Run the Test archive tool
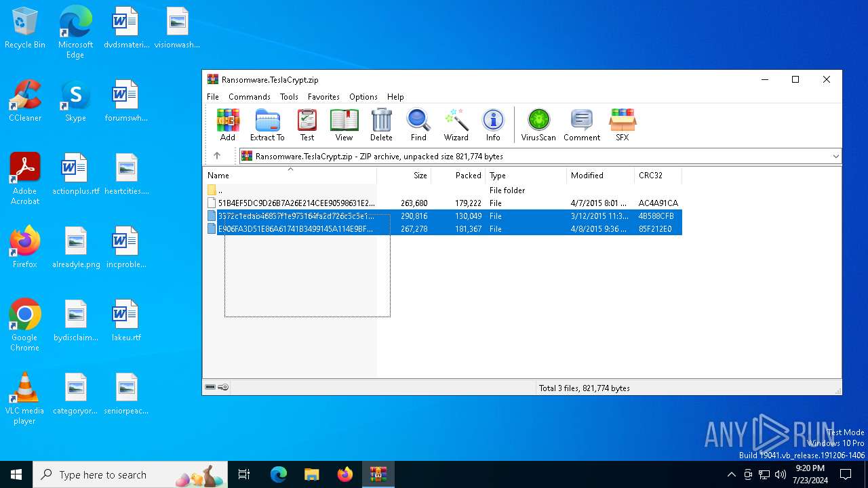This screenshot has width=868, height=488. click(307, 125)
